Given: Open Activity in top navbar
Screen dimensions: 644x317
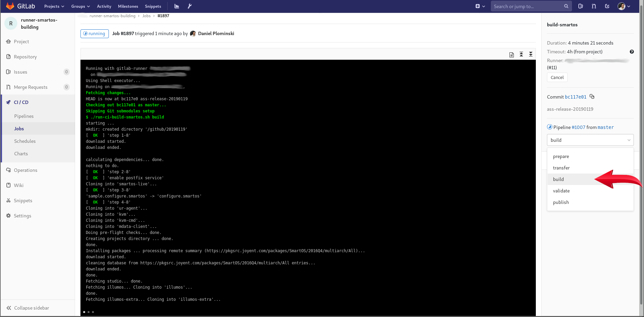Looking at the screenshot, I should (104, 6).
